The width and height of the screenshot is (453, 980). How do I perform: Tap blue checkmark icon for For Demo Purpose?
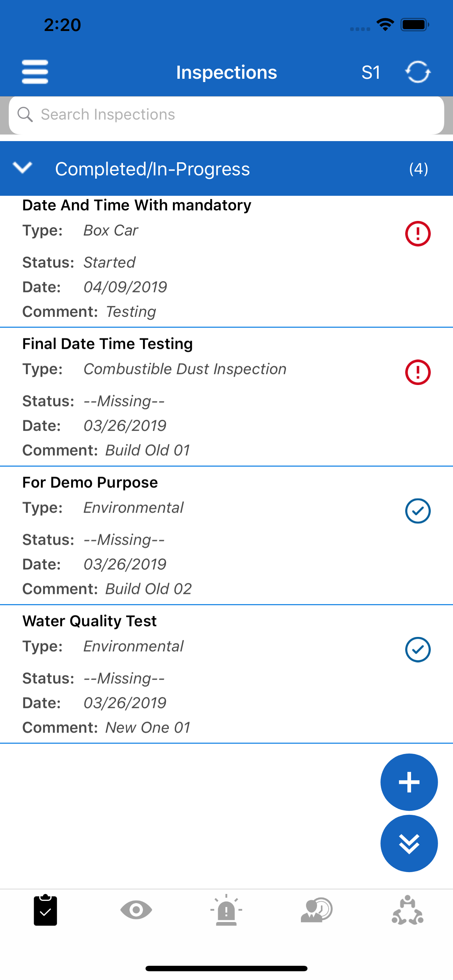(x=418, y=511)
